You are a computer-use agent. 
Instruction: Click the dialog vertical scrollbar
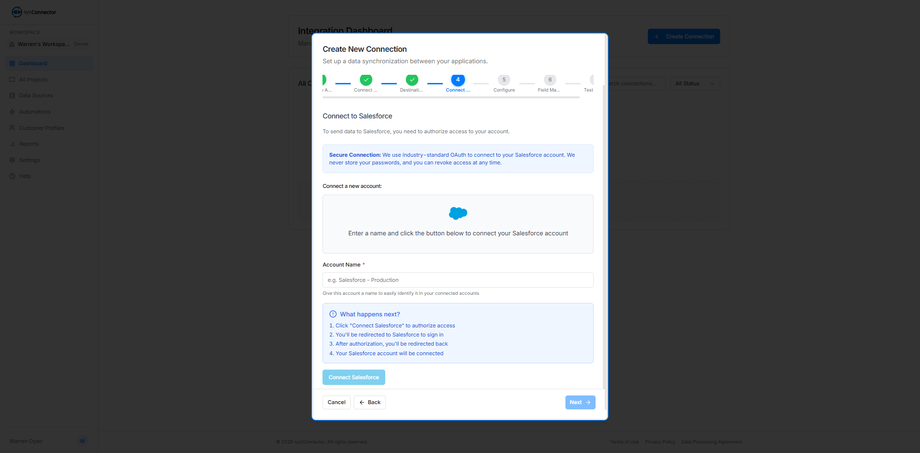click(x=605, y=235)
